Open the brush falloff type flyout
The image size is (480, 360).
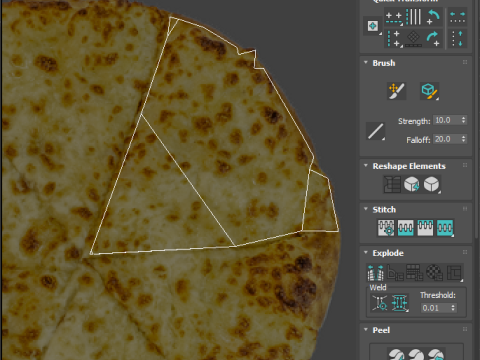tap(375, 131)
